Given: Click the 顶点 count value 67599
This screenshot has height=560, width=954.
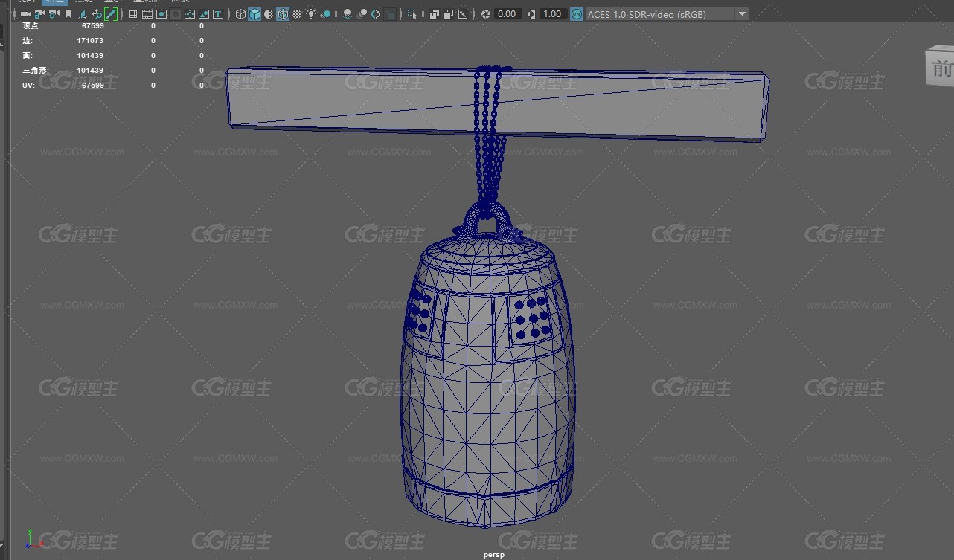Looking at the screenshot, I should tap(92, 25).
